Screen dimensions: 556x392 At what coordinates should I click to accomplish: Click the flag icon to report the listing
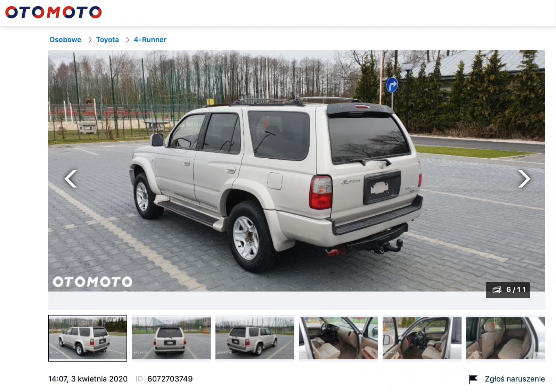point(473,379)
